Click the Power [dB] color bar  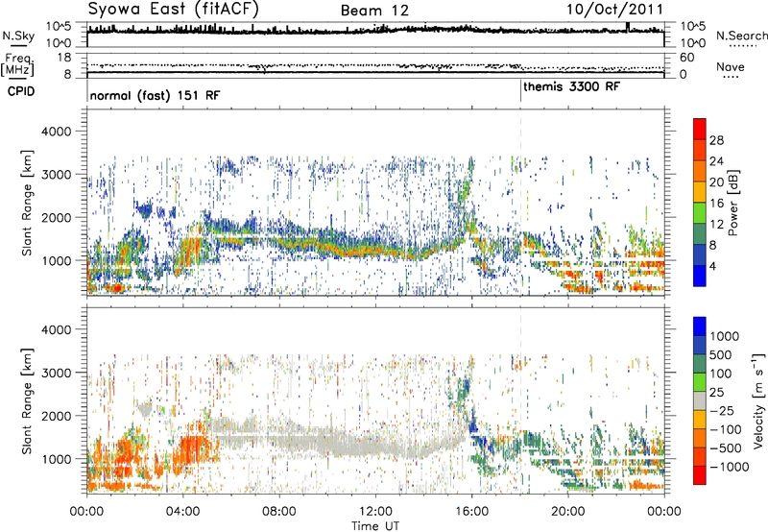coord(700,202)
